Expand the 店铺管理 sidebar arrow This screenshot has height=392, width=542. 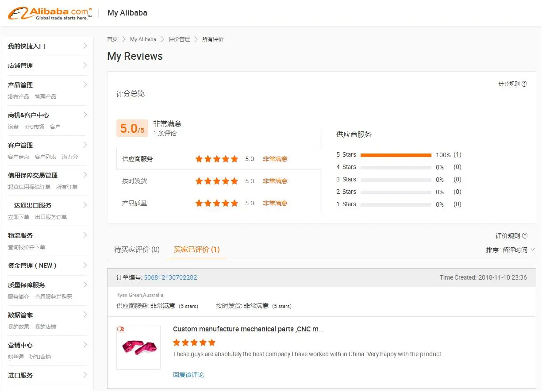click(85, 65)
